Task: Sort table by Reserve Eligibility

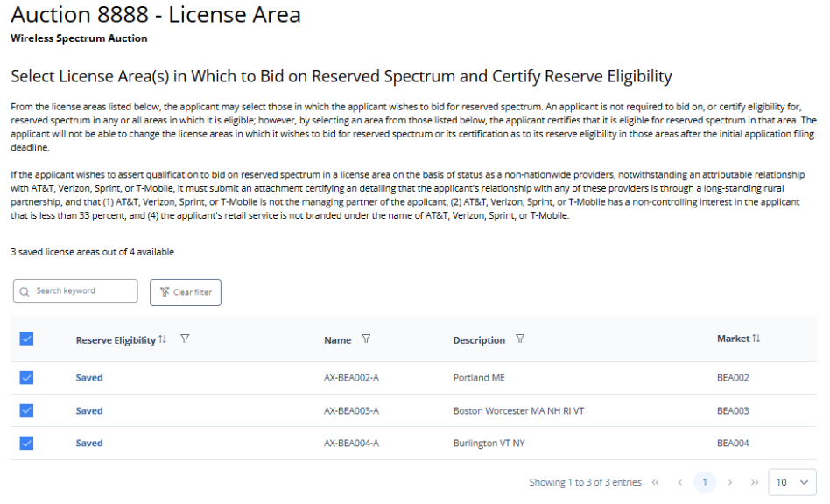Action: (163, 339)
